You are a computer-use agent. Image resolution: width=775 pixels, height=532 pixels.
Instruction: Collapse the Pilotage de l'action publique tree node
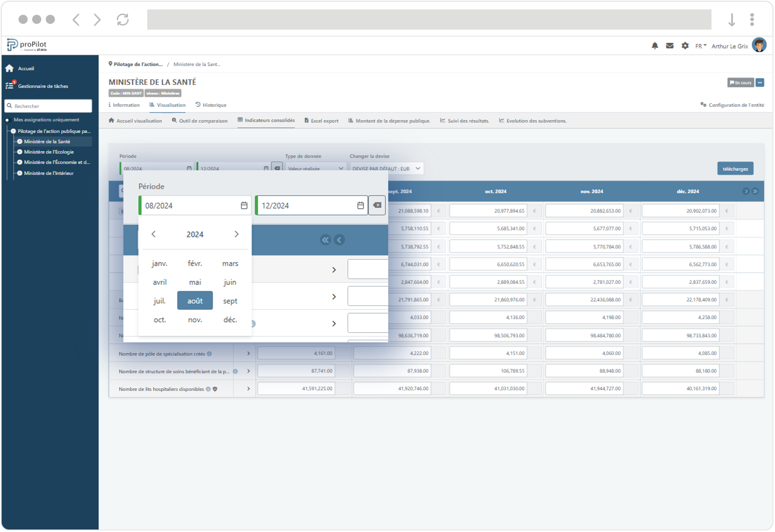[x=13, y=131]
